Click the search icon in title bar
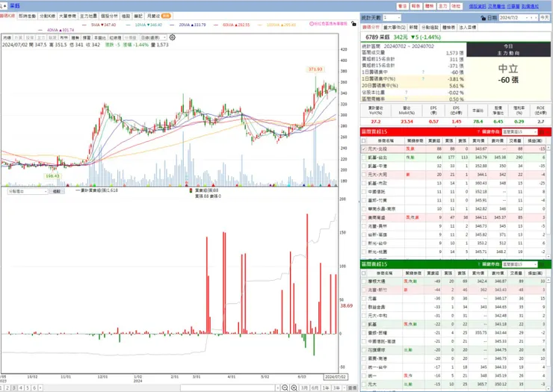Viewport: 553px width, 392px height. pos(2,6)
